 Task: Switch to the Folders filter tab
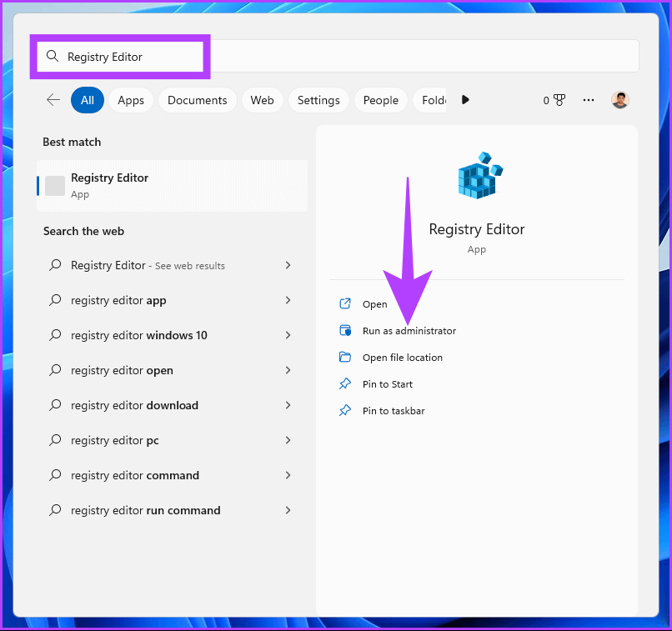(x=430, y=100)
